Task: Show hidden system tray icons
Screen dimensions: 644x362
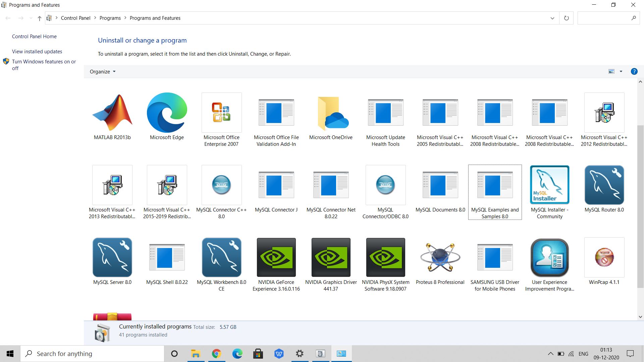Action: pos(550,354)
